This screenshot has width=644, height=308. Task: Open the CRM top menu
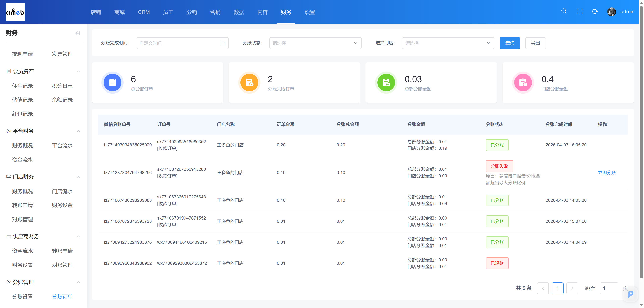[144, 12]
